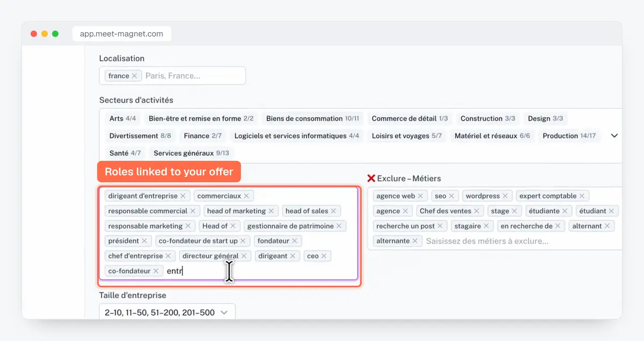Select Bien-être et remise en forme sector
Screen dimensions: 644x341
click(201, 118)
